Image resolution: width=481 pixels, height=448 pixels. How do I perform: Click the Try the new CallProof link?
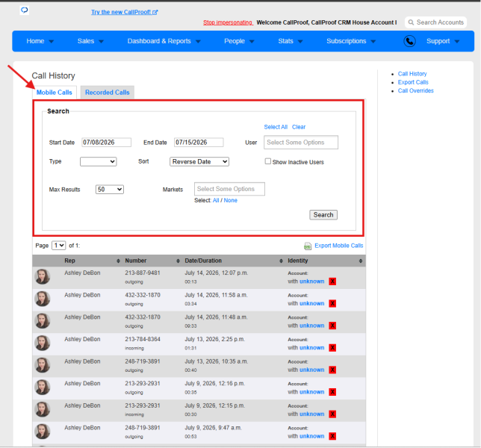tap(124, 12)
